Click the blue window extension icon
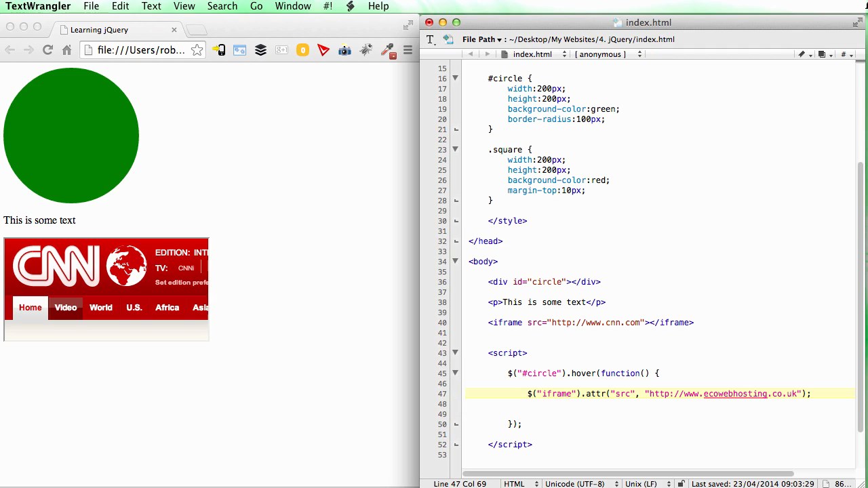Screen dimensions: 868x488 [x=239, y=49]
